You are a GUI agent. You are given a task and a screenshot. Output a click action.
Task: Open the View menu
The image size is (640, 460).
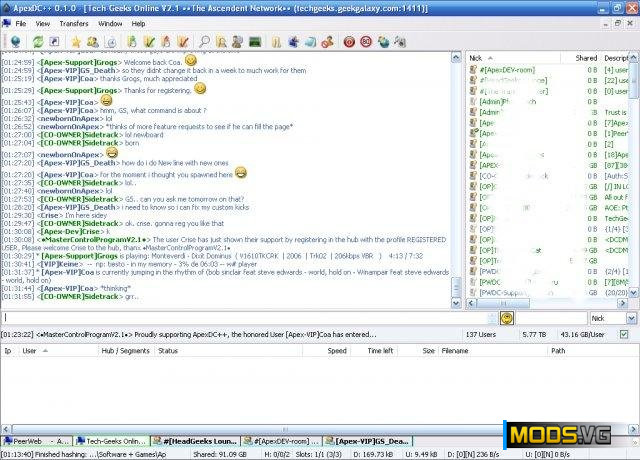click(42, 22)
